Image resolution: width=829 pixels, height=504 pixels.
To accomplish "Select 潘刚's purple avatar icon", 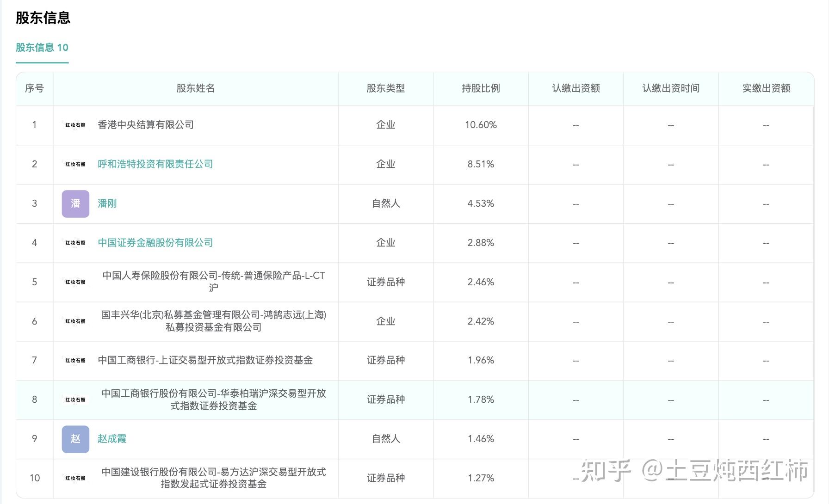I will pyautogui.click(x=75, y=203).
